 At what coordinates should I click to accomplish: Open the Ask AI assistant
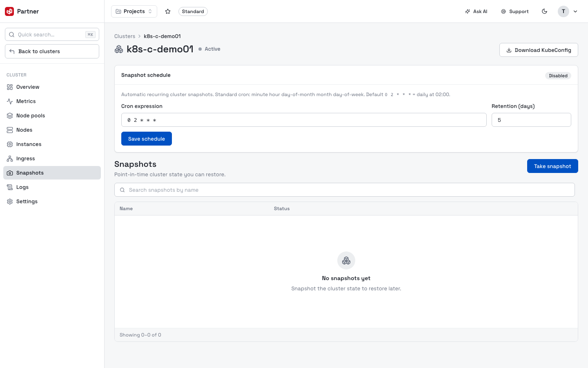tap(476, 11)
